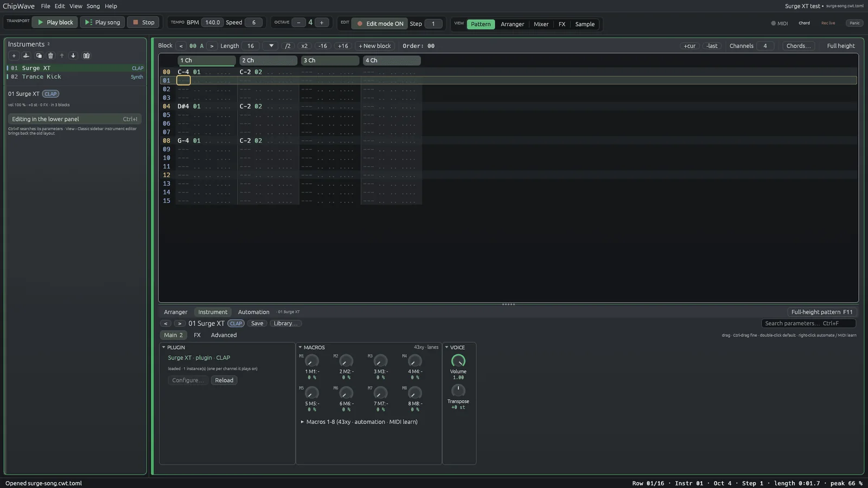Collapse the PLUGIN section
Image resolution: width=868 pixels, height=488 pixels.
click(x=163, y=348)
